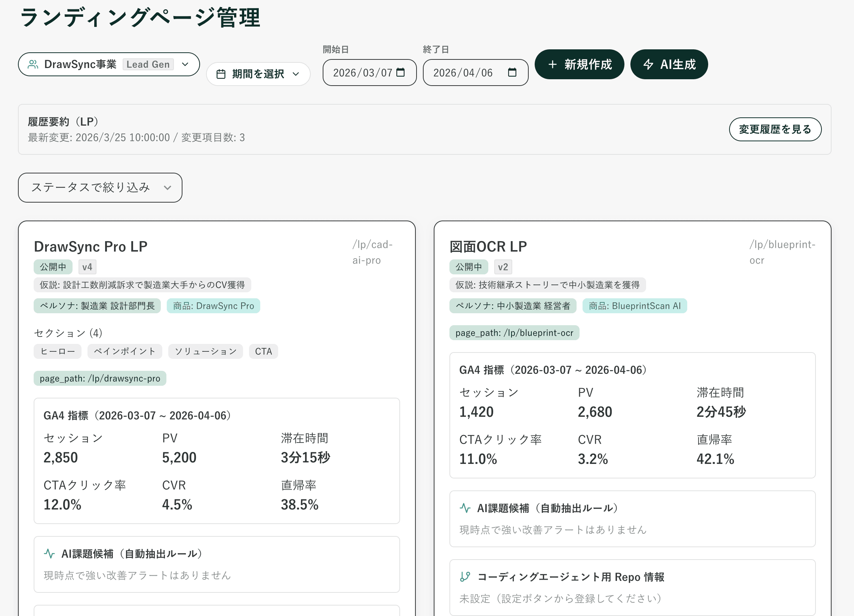Toggle the ペルソナ: 製造業 設計部門長 tag
This screenshot has height=616, width=854.
tap(97, 306)
